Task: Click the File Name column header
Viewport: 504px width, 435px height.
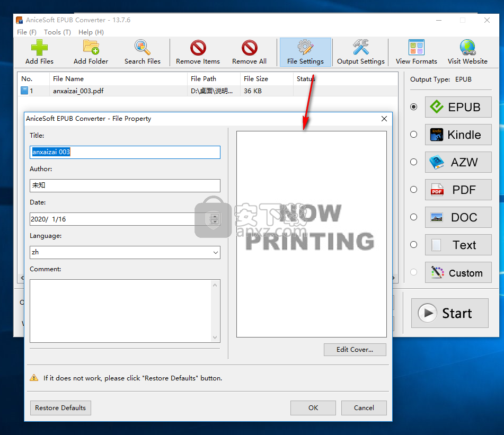Action: tap(118, 79)
